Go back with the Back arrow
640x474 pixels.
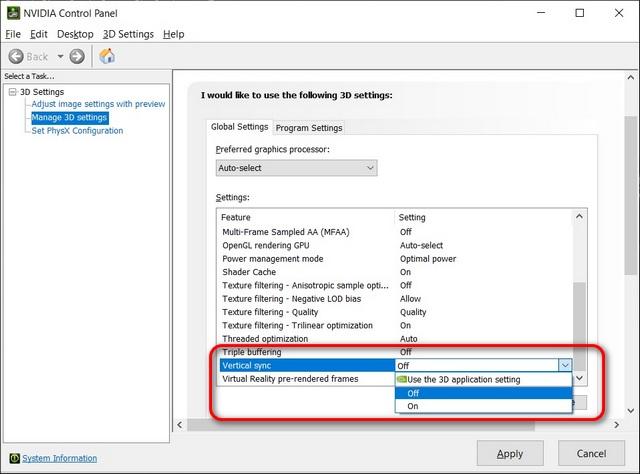[16, 56]
